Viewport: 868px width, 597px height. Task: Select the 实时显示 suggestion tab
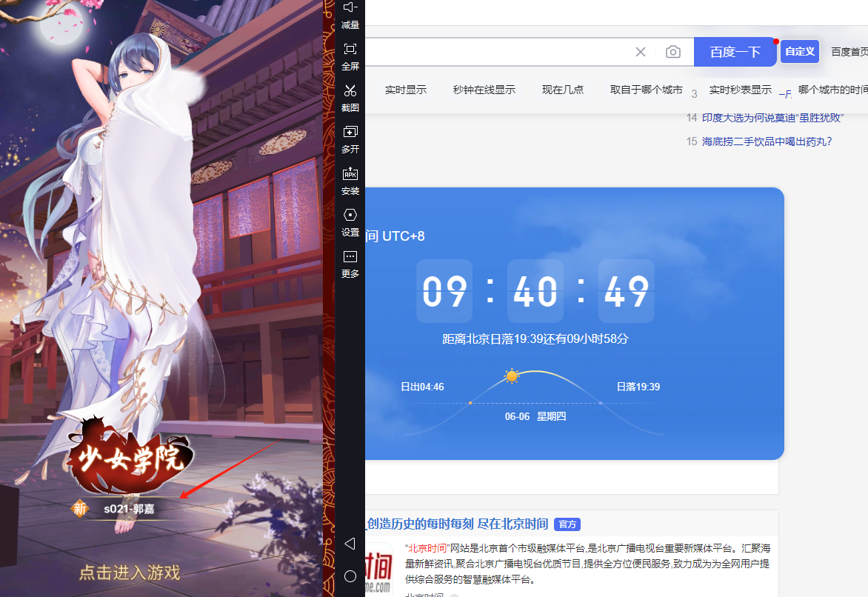[406, 90]
